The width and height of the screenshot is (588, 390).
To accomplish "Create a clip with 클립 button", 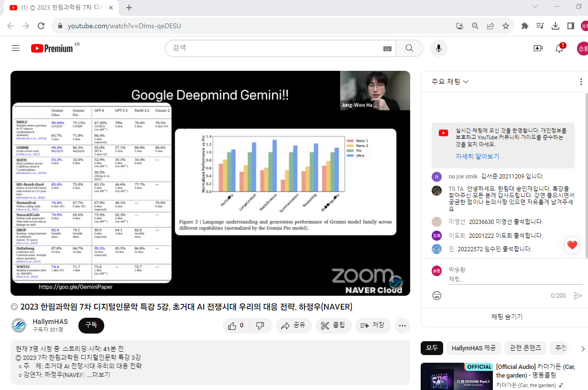I will [x=334, y=326].
